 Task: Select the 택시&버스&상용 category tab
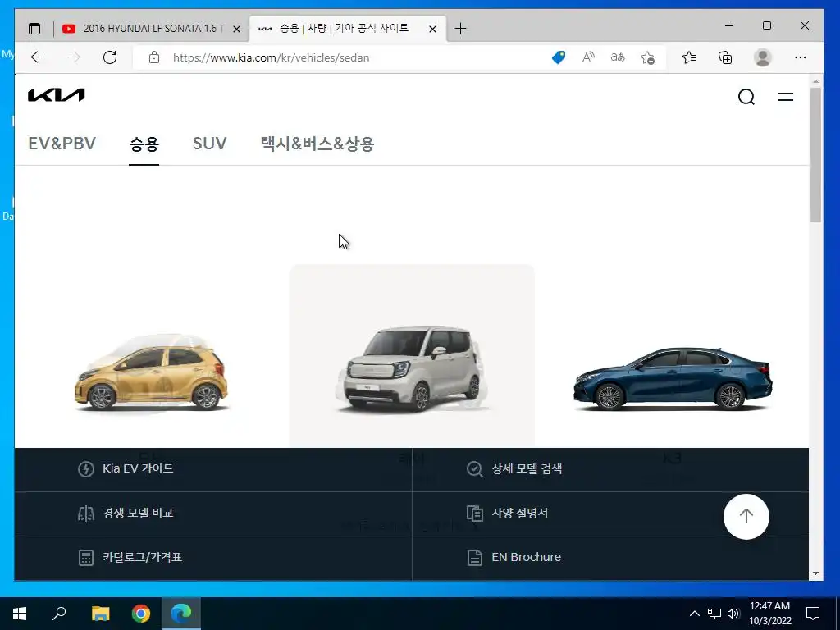[317, 144]
